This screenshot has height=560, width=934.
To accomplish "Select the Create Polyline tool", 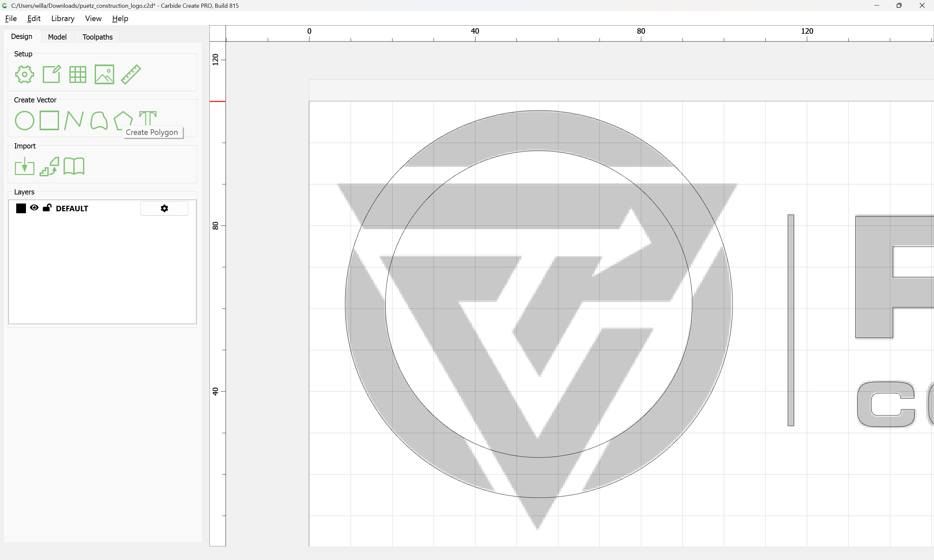I will (74, 120).
